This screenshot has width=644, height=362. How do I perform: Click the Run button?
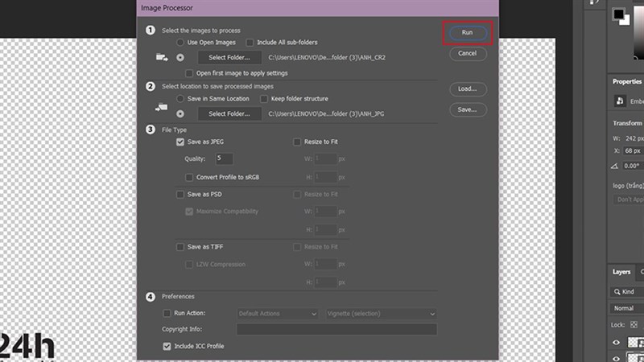point(468,32)
